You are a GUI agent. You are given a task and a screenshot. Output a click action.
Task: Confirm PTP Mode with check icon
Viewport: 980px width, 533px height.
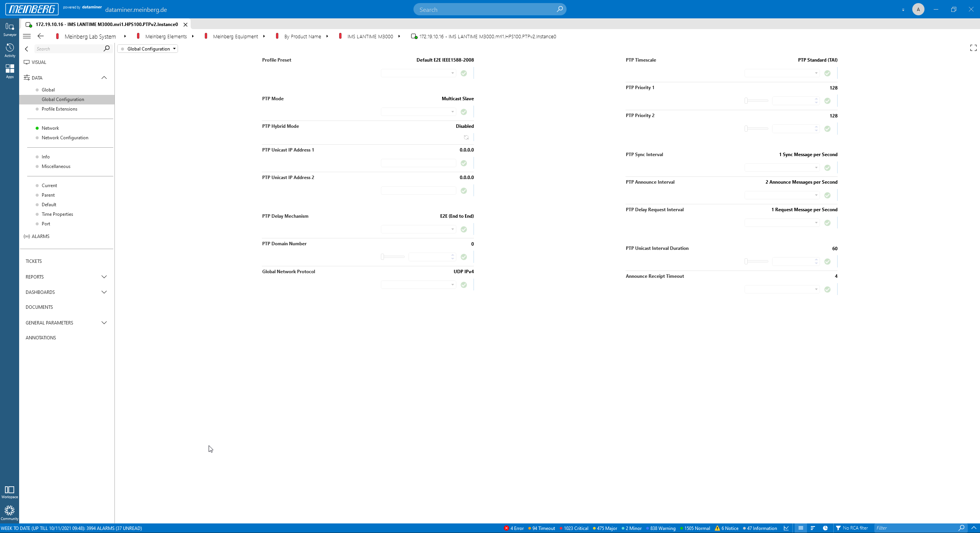click(x=464, y=112)
